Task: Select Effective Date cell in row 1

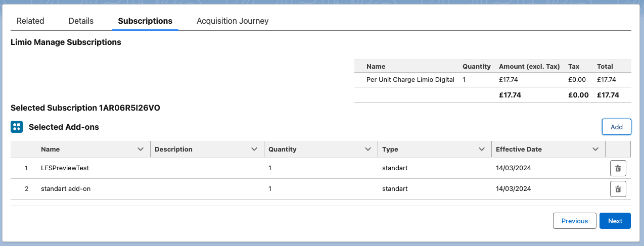Action: (513, 168)
